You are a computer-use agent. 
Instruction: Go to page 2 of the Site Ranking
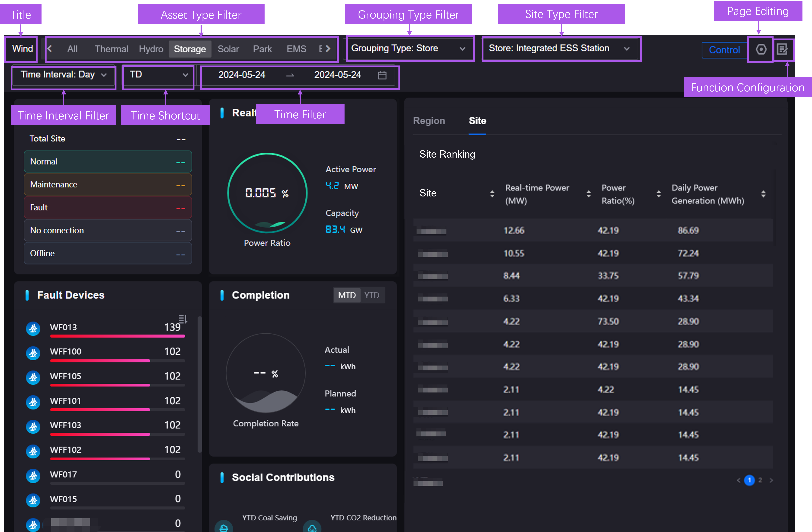click(760, 480)
